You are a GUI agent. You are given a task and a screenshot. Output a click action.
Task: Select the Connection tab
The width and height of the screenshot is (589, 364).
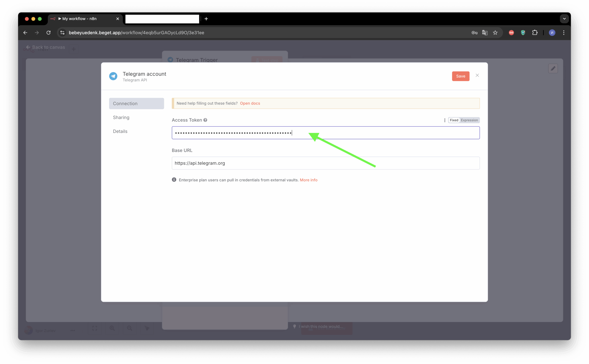pyautogui.click(x=136, y=103)
